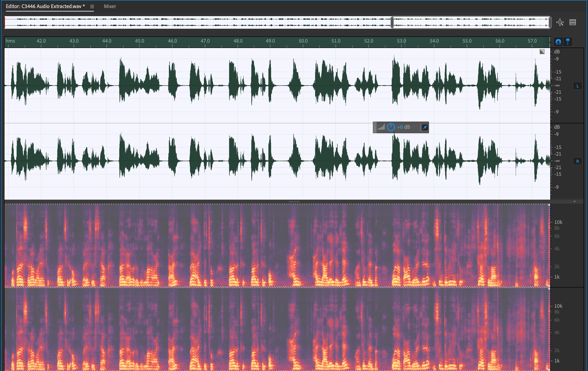Click the 54.0 mark on the ruler
The image size is (588, 371).
[434, 41]
